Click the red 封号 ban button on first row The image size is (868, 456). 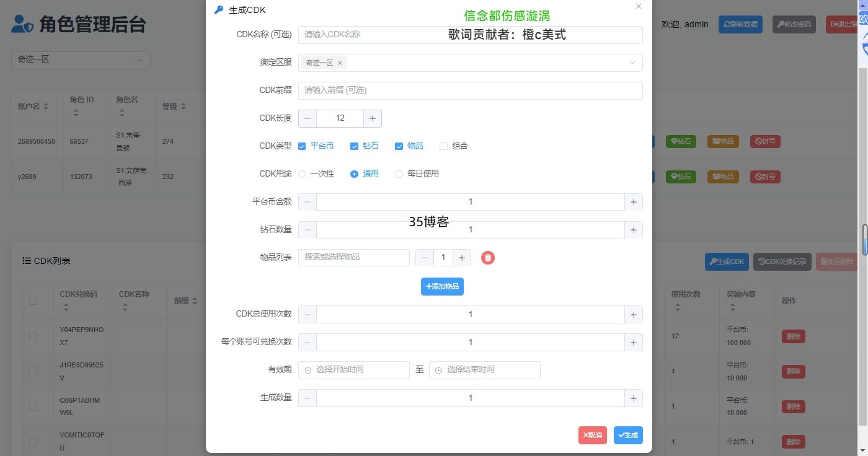pos(764,141)
